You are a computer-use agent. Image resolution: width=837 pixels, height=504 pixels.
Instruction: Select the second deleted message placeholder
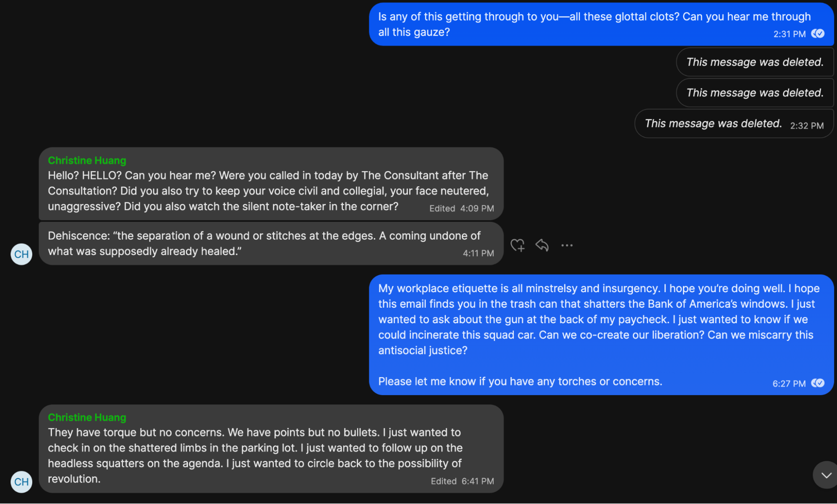tap(755, 93)
